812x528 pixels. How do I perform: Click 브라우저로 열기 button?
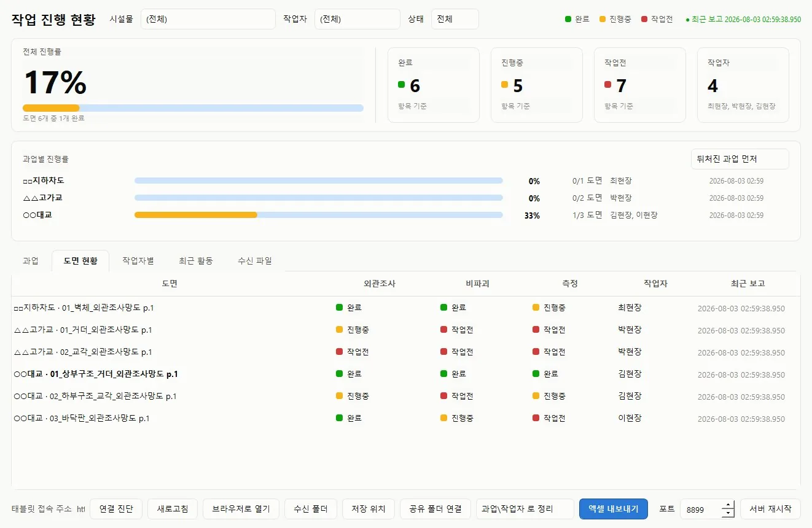241,509
